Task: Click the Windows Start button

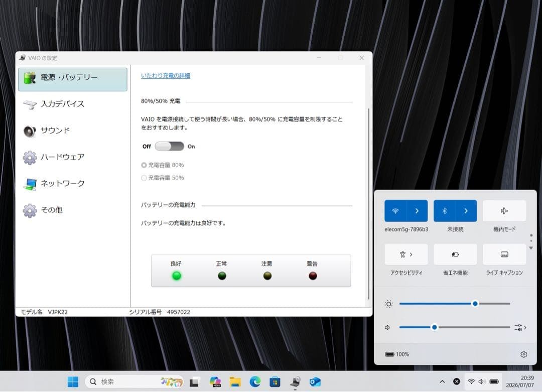Action: click(x=73, y=381)
